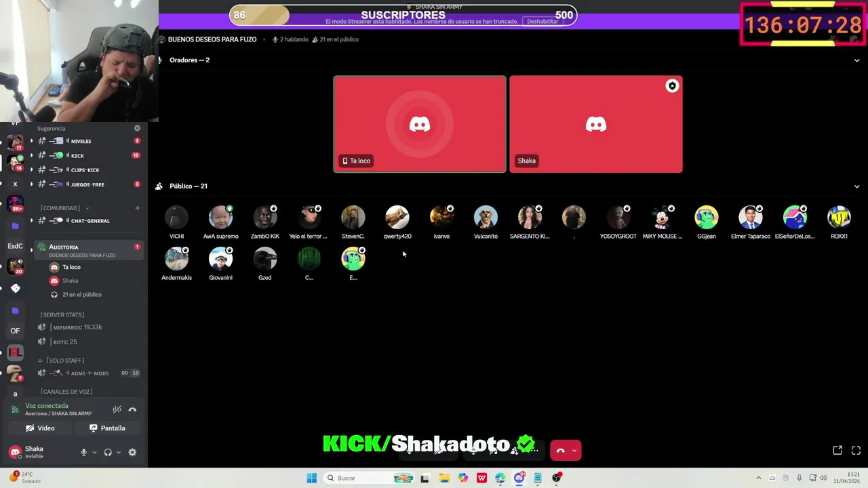Collapse the Oradores section chevron

pos(856,60)
